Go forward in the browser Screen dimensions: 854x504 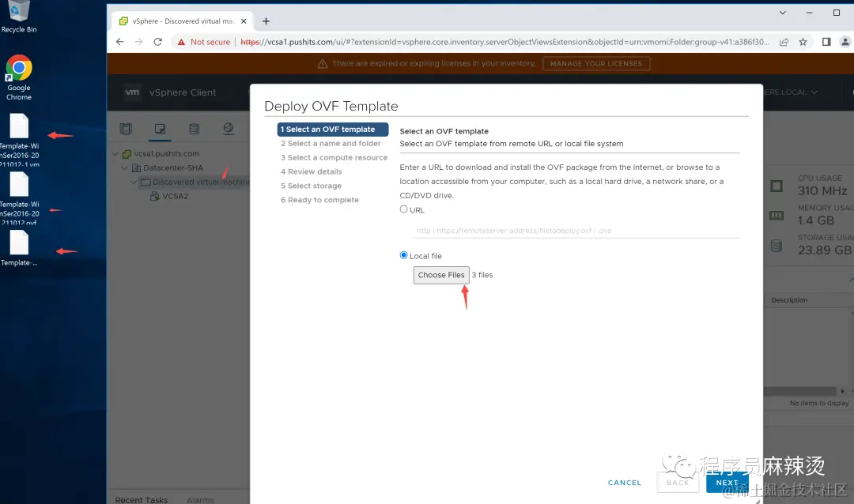139,42
